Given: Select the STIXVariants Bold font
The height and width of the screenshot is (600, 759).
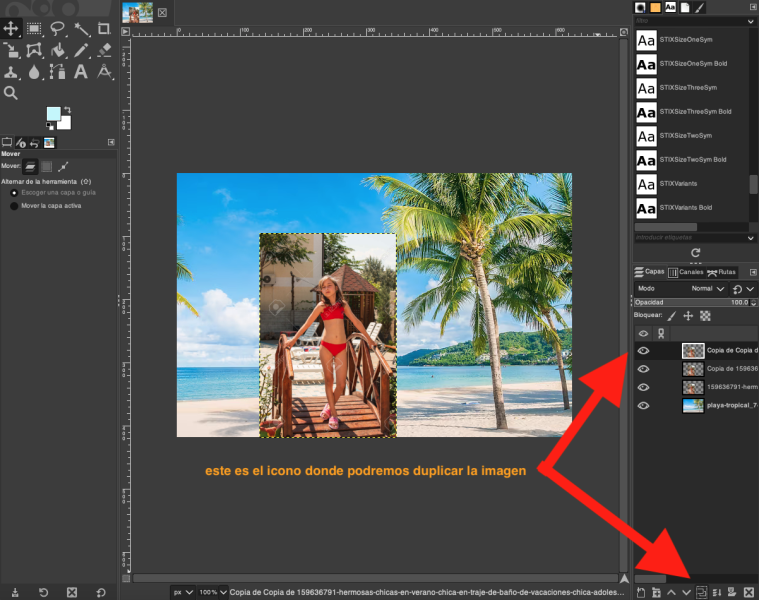Looking at the screenshot, I should [x=686, y=208].
